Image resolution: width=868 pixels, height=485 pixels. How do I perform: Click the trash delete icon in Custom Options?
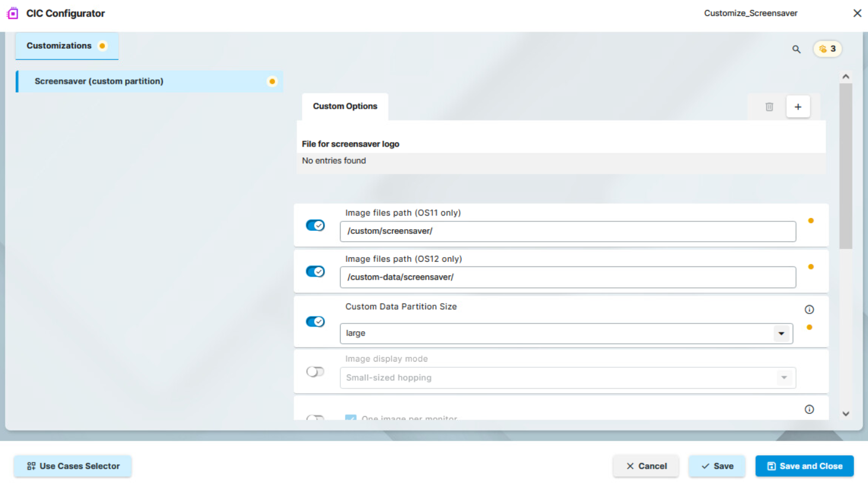coord(769,107)
